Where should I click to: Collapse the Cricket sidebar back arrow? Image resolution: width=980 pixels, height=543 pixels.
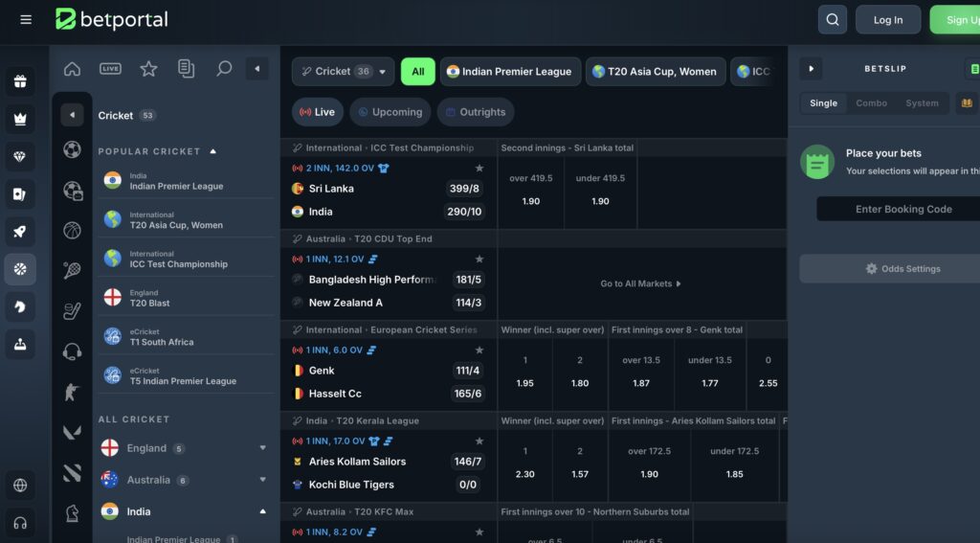click(x=72, y=115)
